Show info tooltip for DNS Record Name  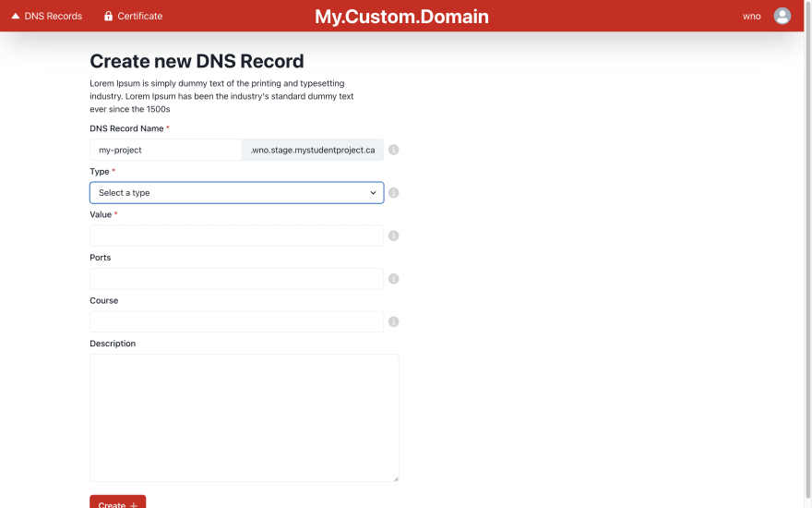pyautogui.click(x=394, y=150)
